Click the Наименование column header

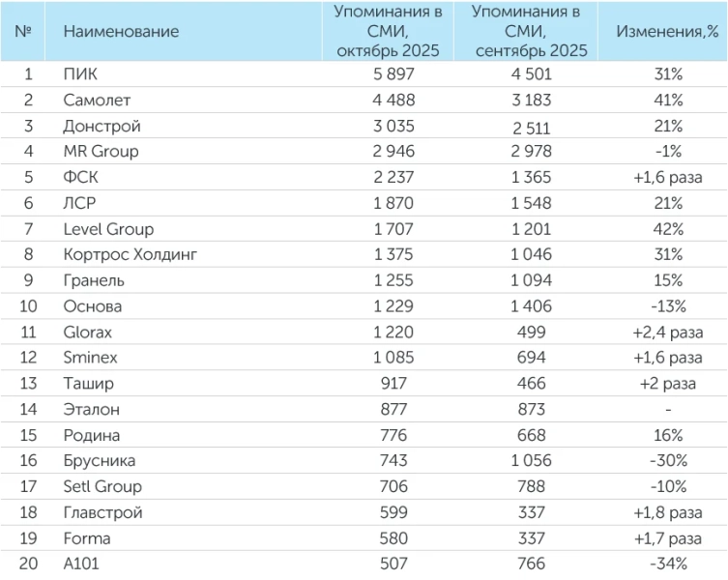point(121,32)
